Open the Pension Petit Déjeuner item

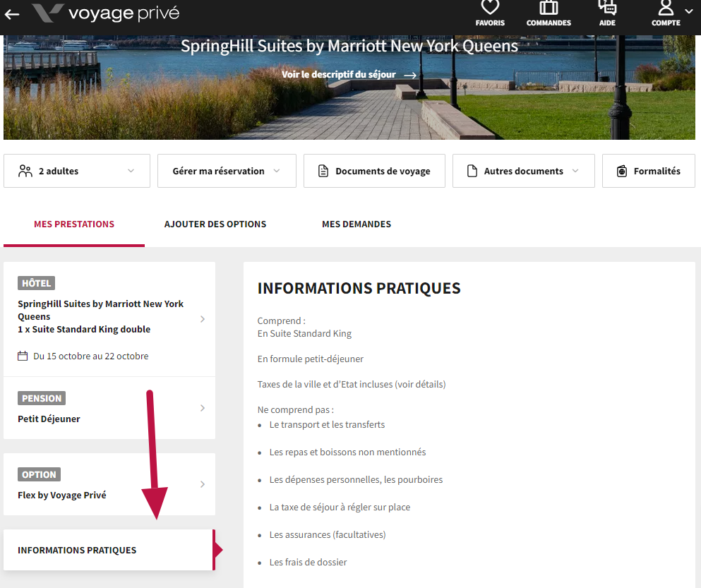109,408
